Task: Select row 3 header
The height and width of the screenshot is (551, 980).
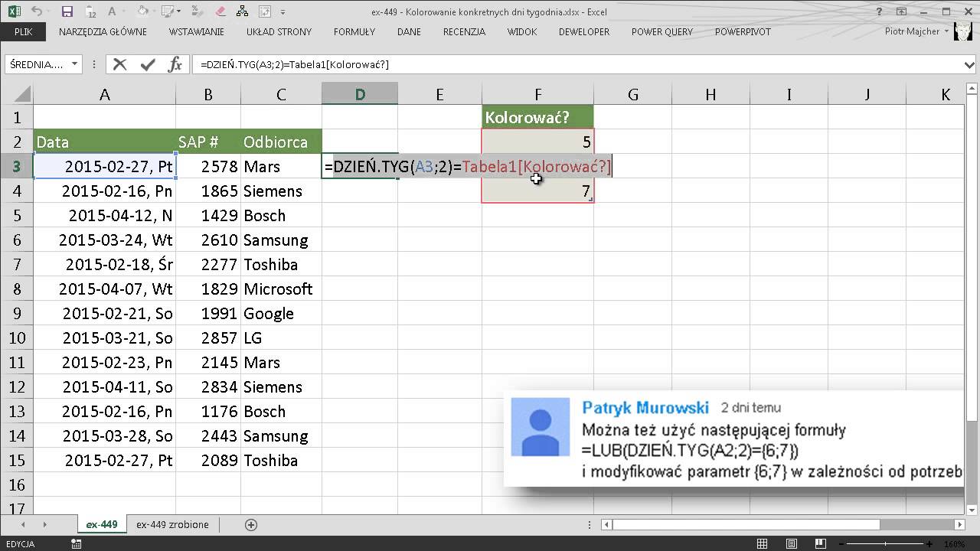Action: (17, 166)
